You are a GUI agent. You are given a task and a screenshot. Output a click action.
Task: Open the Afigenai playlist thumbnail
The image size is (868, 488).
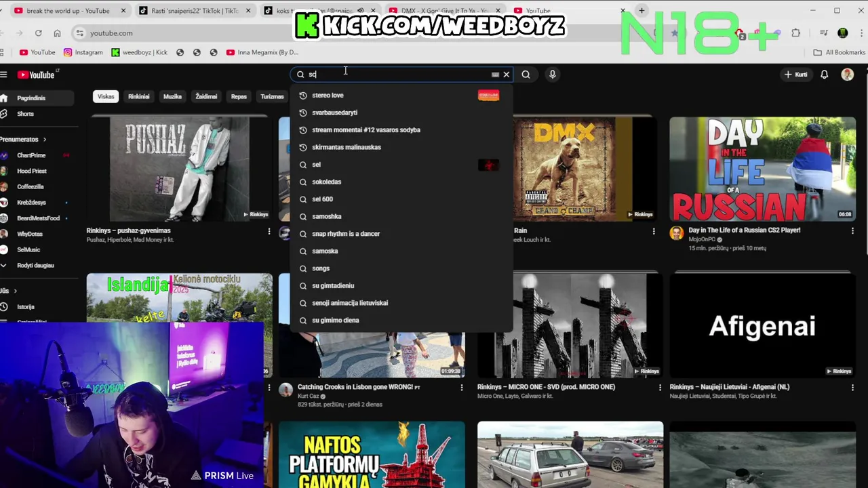click(x=762, y=325)
